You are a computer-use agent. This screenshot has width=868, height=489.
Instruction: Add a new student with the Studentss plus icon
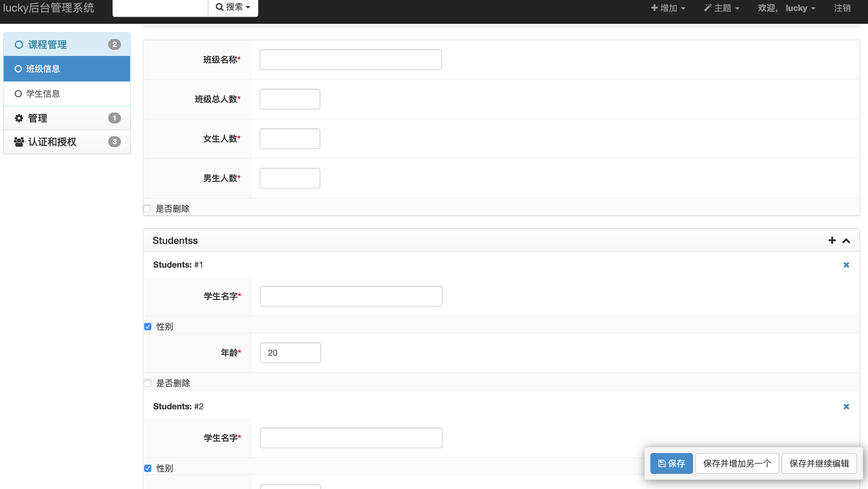(832, 240)
